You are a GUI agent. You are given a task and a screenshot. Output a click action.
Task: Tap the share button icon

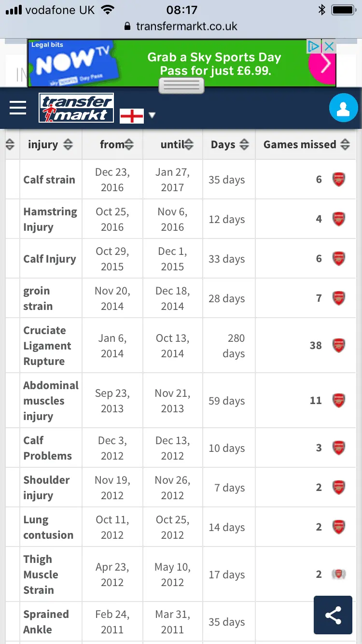pos(333,615)
